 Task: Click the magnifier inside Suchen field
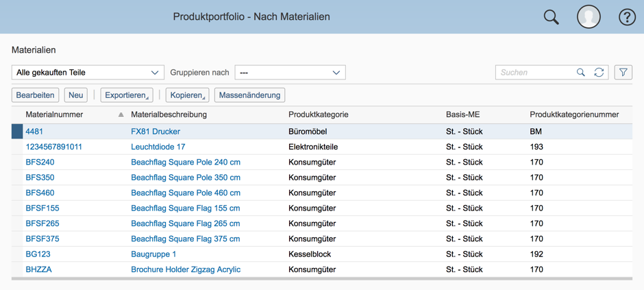(581, 72)
